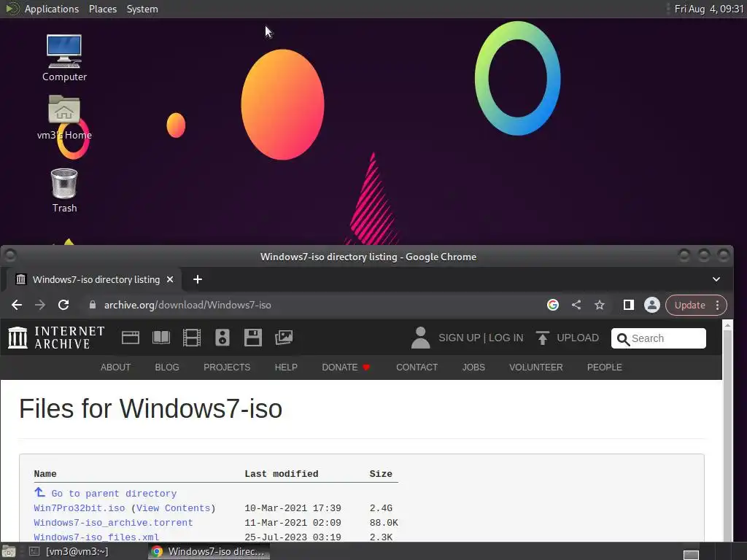Open the HELP nav item
The image size is (747, 560).
click(286, 367)
